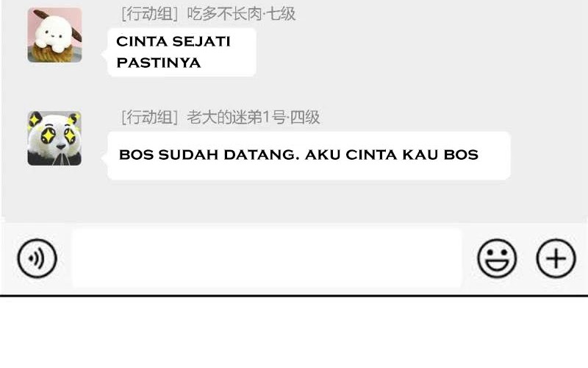Tap the voice message icon
This screenshot has height=368, width=588.
point(37,258)
